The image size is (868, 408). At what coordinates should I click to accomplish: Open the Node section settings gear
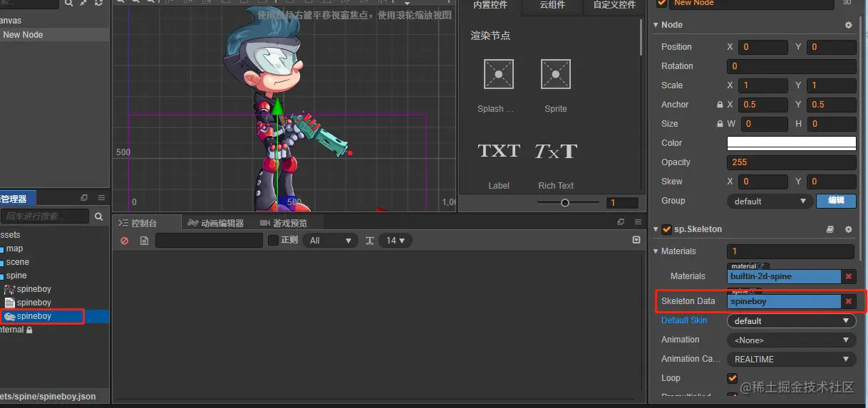coord(848,25)
